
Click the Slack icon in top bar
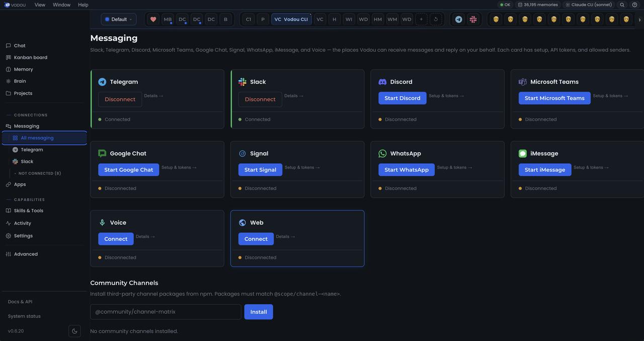coord(473,19)
